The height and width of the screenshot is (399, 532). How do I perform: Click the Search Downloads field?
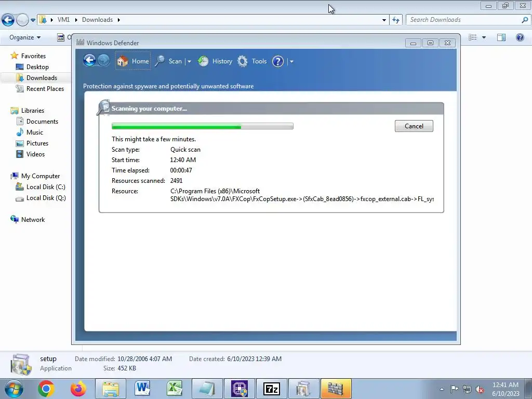click(x=463, y=20)
